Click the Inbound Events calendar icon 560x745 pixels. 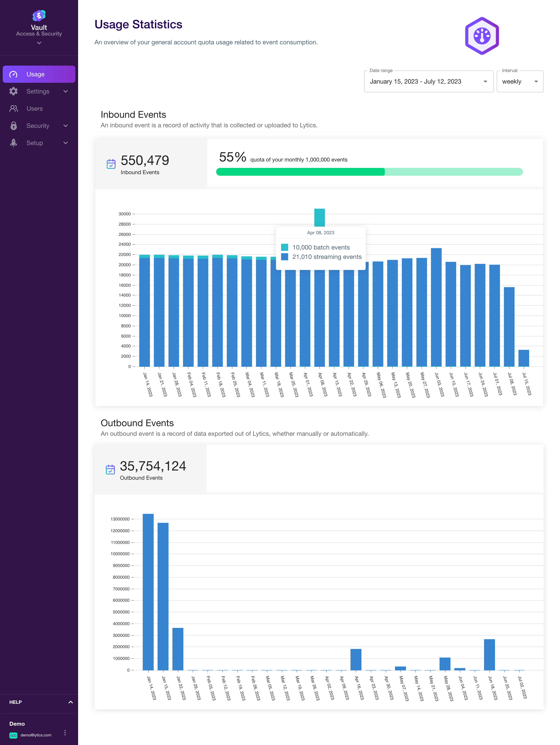(x=111, y=164)
